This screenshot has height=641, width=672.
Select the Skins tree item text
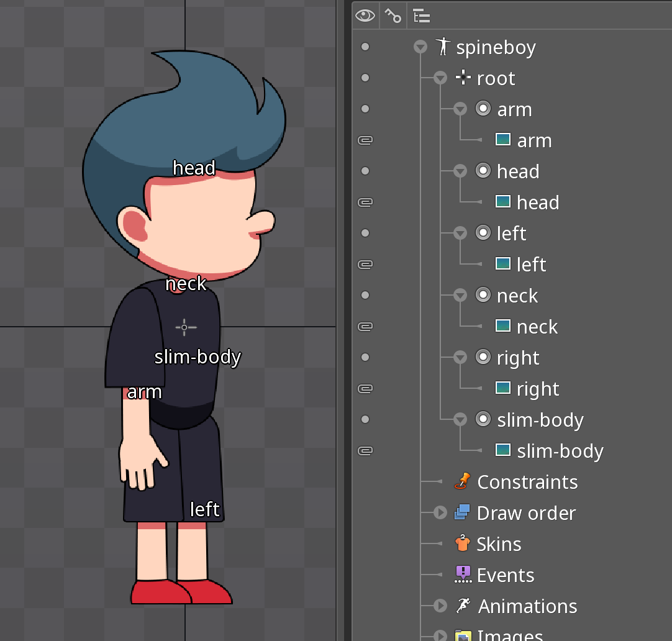(x=499, y=543)
